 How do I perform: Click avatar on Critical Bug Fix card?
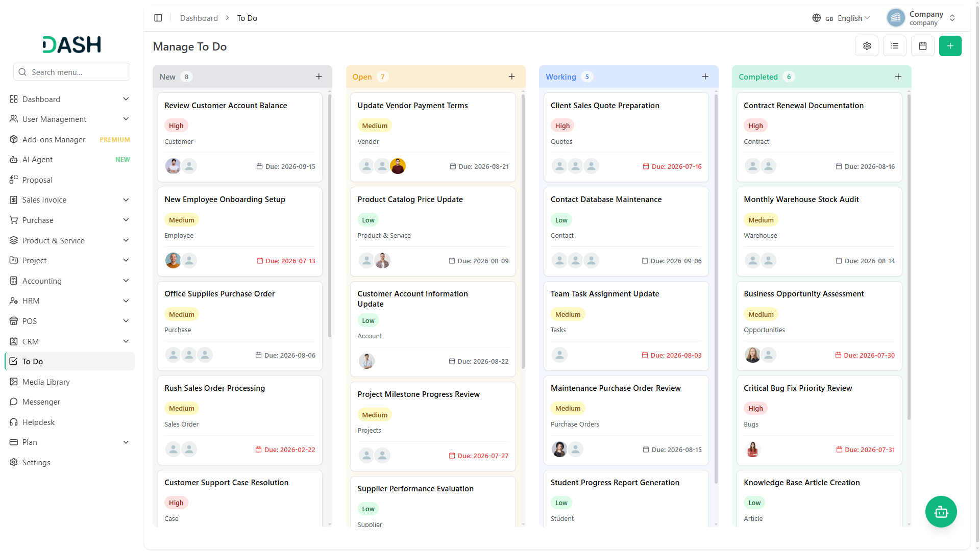click(x=752, y=449)
